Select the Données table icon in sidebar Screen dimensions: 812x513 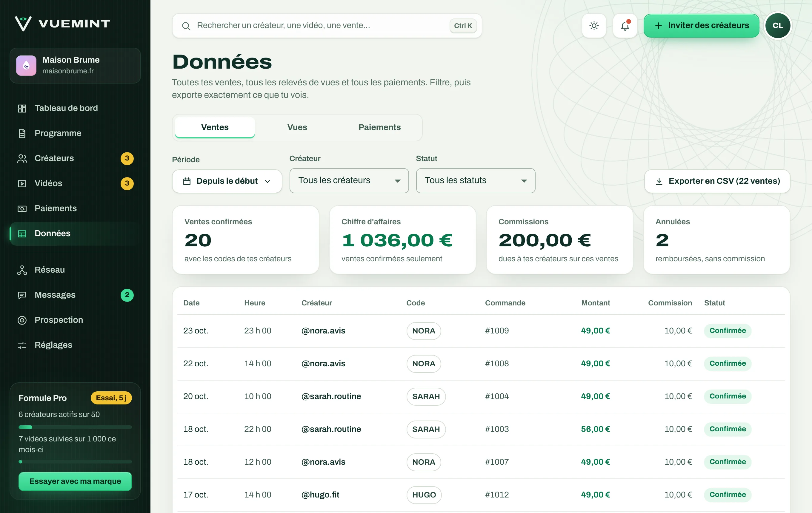(x=22, y=234)
